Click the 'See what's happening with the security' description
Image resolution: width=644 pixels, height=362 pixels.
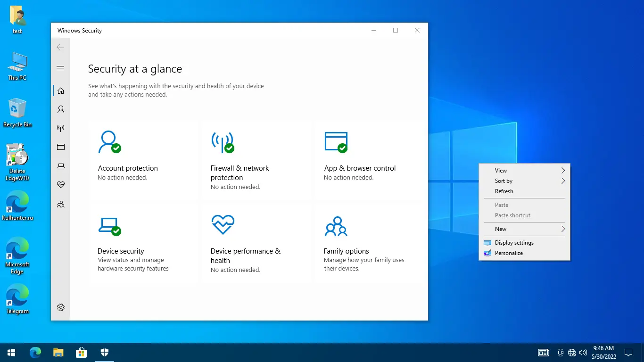click(176, 90)
